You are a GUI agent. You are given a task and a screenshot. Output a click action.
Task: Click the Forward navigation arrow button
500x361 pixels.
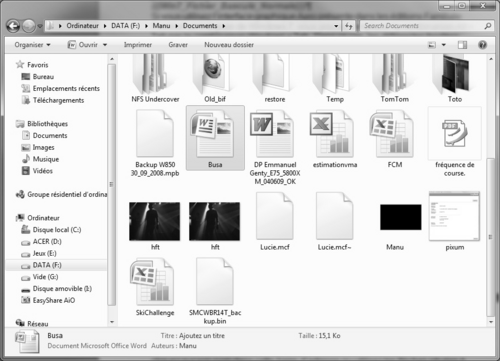[x=29, y=26]
